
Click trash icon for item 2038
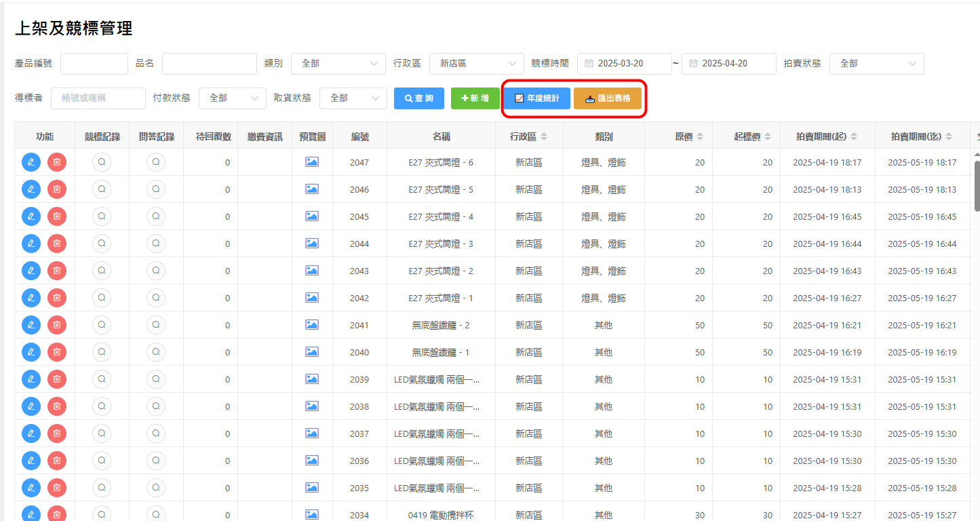click(x=57, y=406)
